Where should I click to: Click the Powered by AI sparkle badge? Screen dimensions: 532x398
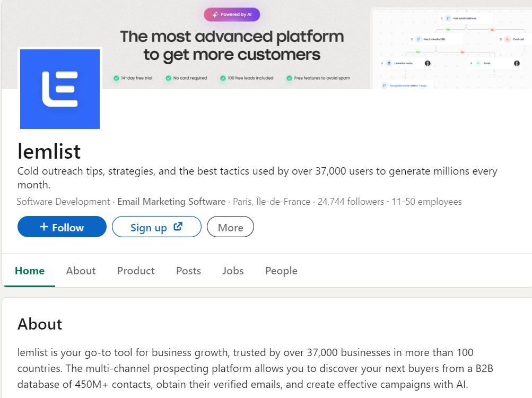(x=232, y=15)
